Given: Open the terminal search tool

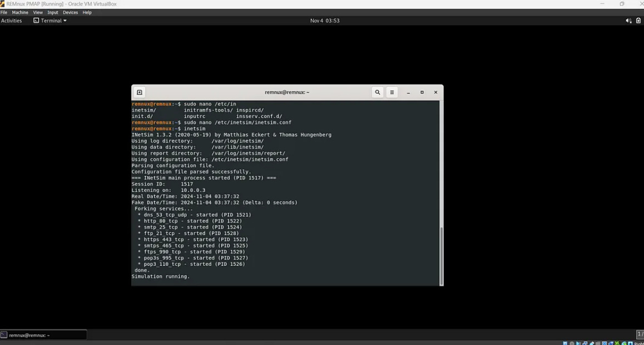Looking at the screenshot, I should click(x=378, y=92).
